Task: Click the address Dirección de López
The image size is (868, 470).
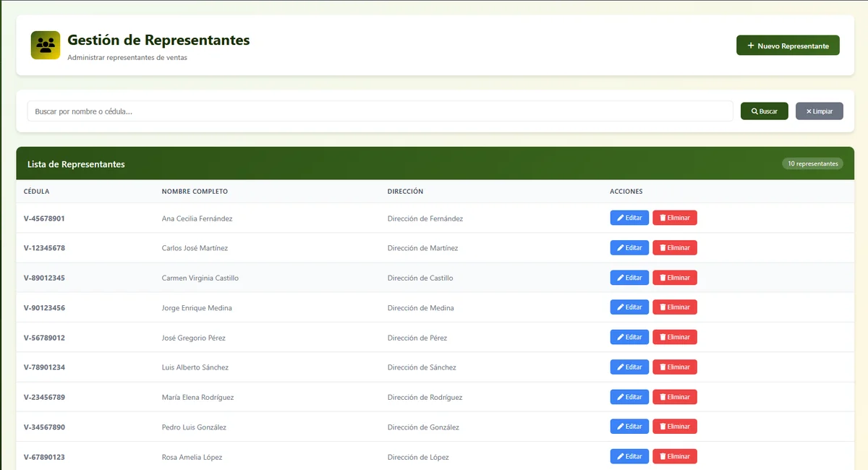Action: [418, 457]
